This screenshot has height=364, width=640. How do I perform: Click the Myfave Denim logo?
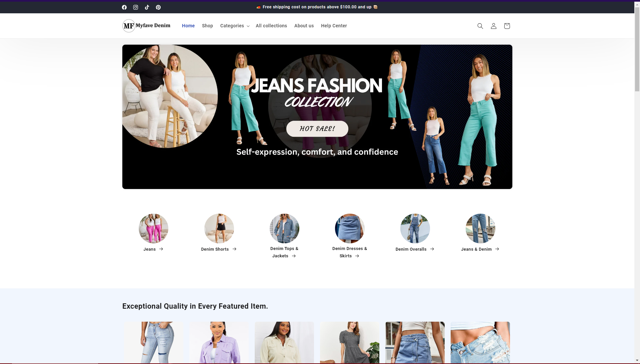pos(147,26)
